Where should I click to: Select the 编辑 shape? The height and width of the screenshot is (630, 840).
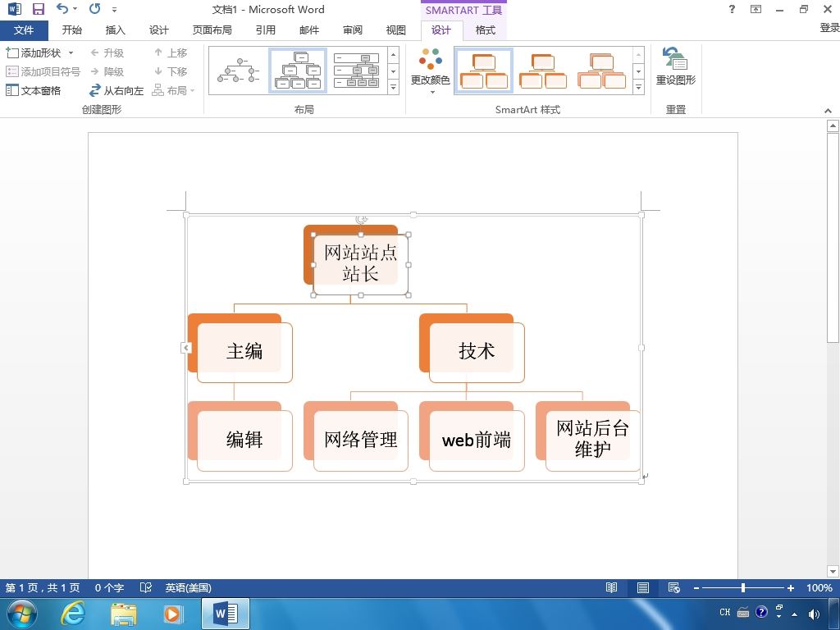click(x=244, y=441)
